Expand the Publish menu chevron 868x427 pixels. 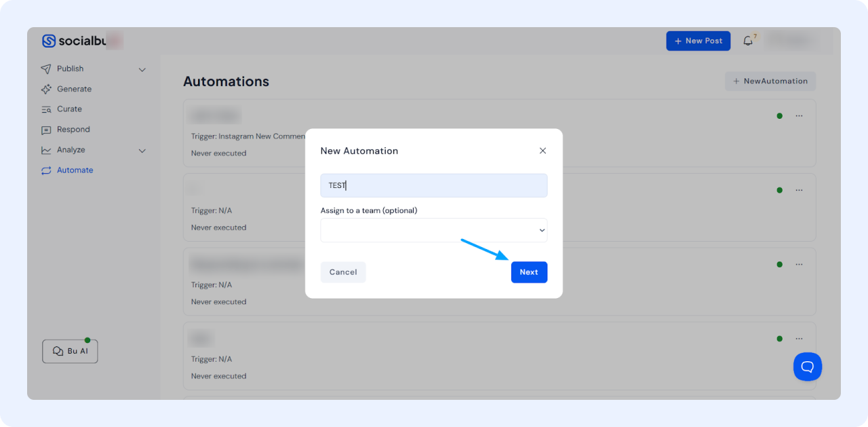pos(142,69)
